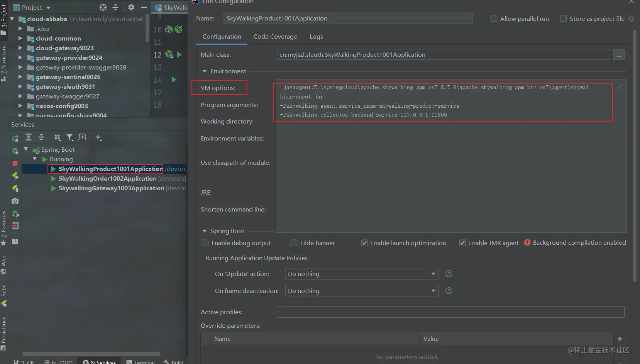Click the configuration Name input field
This screenshot has width=640, height=364.
348,18
